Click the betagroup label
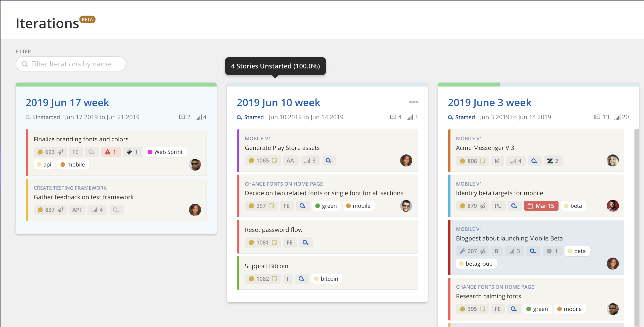Image resolution: width=644 pixels, height=327 pixels. 476,264
